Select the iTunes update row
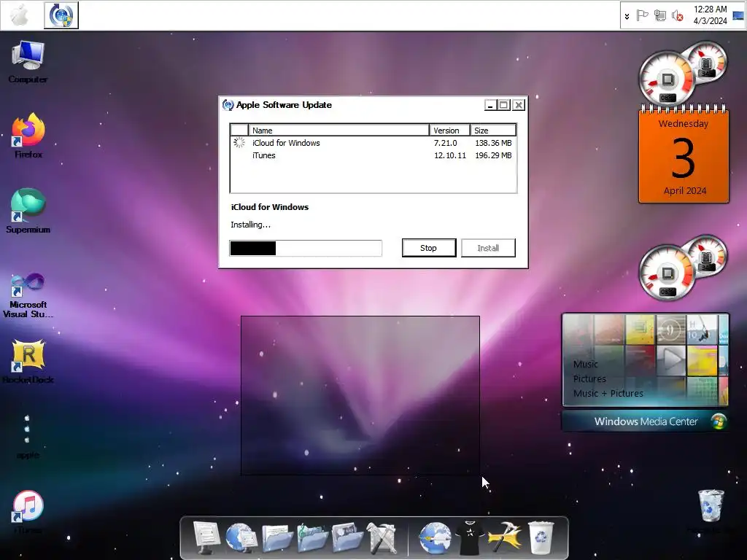 [x=373, y=155]
